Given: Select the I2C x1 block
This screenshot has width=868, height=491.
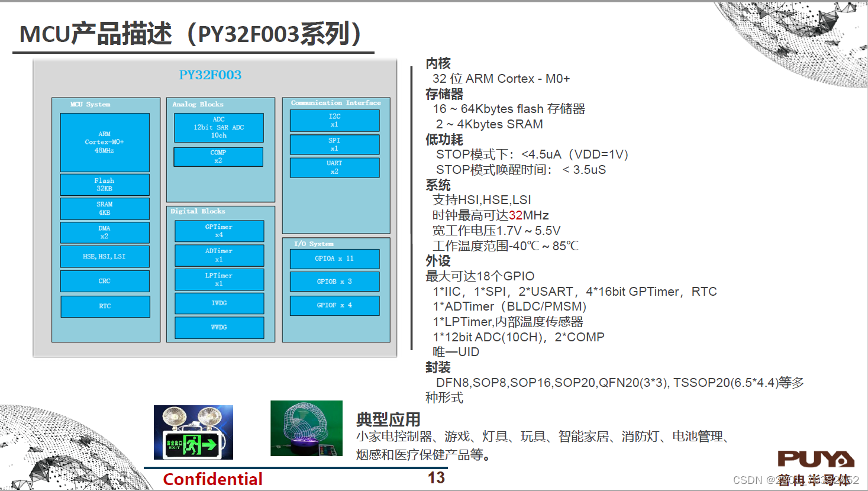Looking at the screenshot, I should tap(335, 121).
